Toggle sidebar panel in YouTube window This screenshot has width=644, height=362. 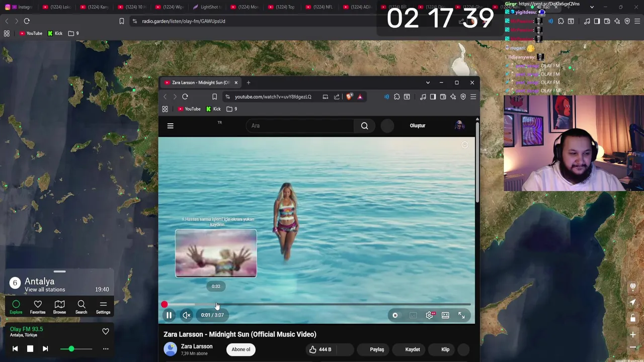click(x=433, y=97)
